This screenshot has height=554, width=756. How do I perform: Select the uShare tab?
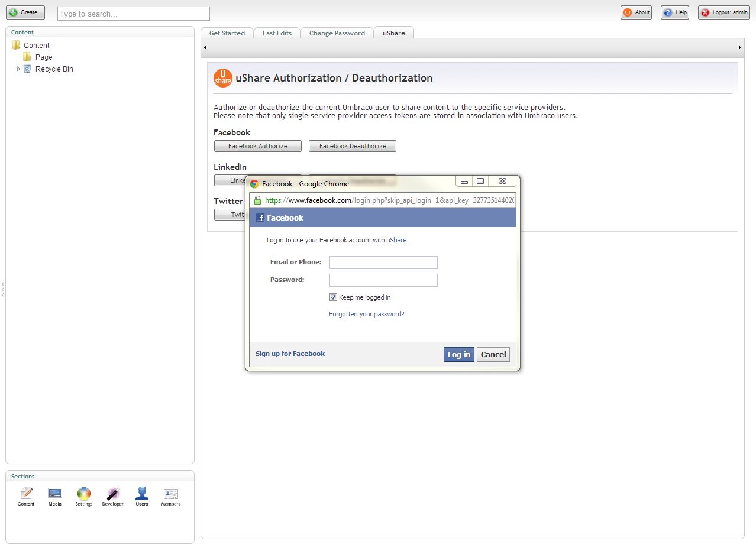click(394, 33)
